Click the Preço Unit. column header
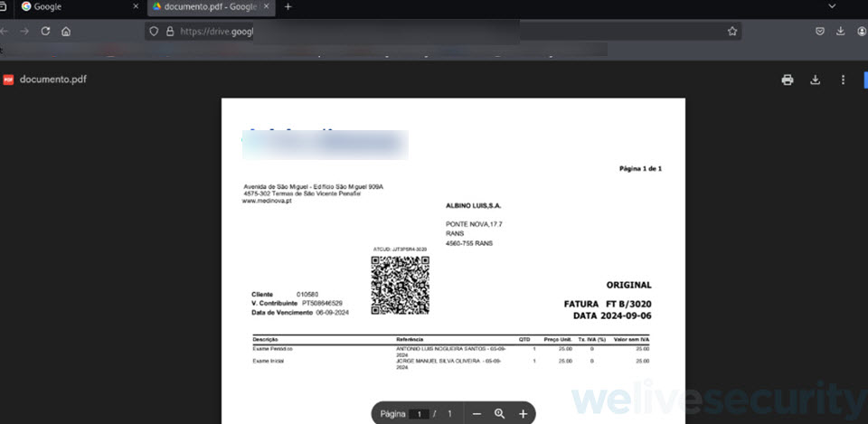The width and height of the screenshot is (868, 424). [558, 339]
